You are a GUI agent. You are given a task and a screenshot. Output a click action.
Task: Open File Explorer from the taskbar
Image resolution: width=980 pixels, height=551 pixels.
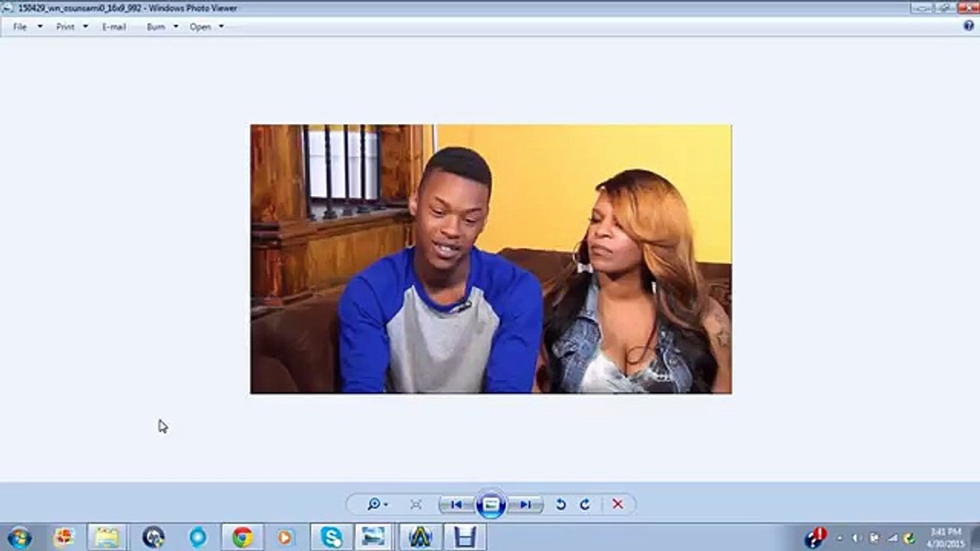point(106,537)
